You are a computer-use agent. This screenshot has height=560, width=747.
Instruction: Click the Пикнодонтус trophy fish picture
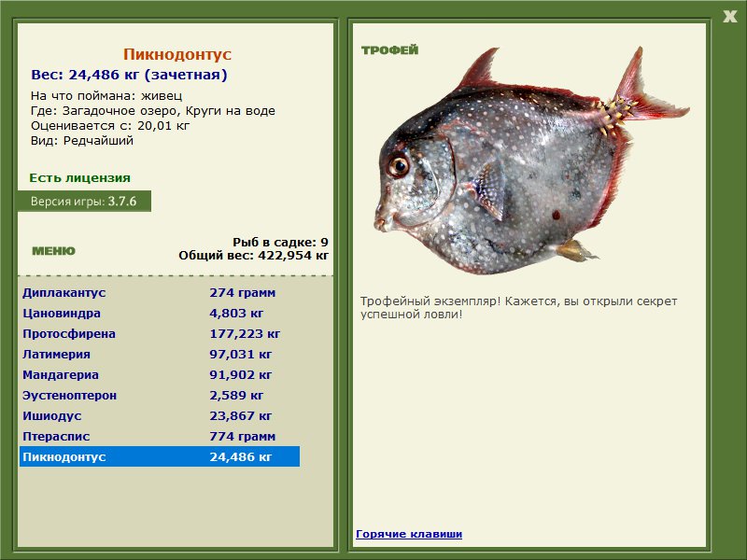tap(531, 161)
